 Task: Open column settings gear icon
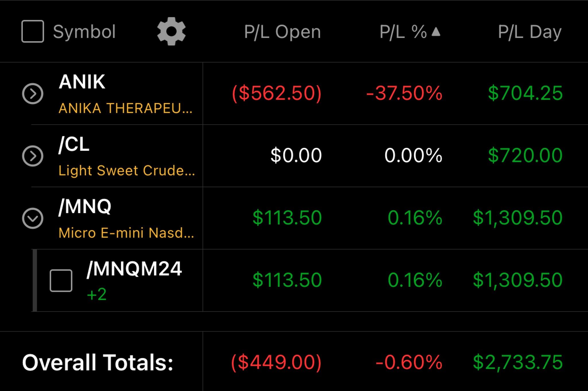[171, 31]
